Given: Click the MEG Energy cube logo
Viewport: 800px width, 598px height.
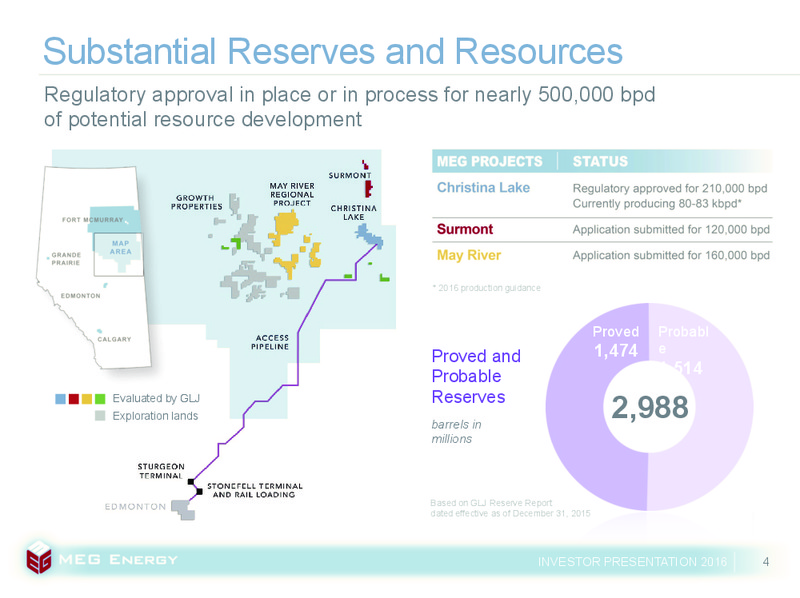Looking at the screenshot, I should click(x=39, y=558).
